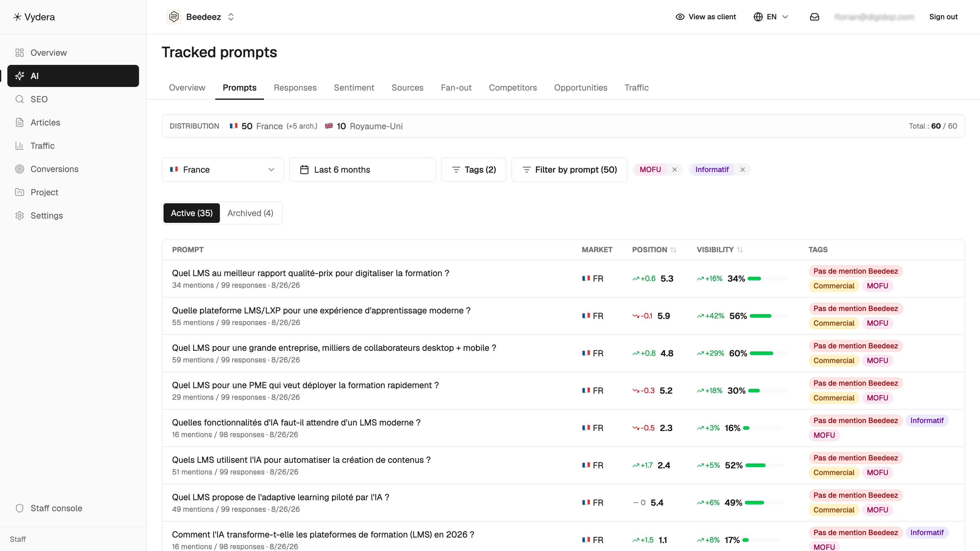Screen dimensions: 980x551
Task: Switch to the Overview tab
Action: tap(187, 88)
